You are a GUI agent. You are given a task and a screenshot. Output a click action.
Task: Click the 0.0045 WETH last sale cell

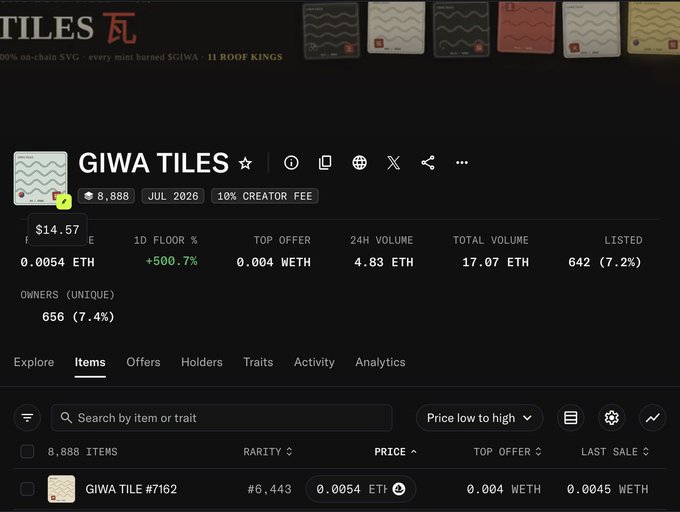[x=608, y=489]
